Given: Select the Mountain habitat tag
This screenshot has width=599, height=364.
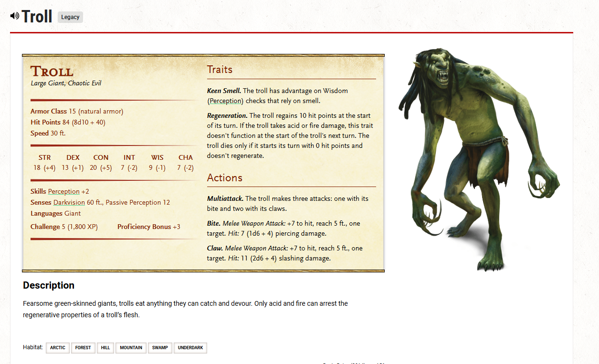Looking at the screenshot, I should [x=131, y=348].
